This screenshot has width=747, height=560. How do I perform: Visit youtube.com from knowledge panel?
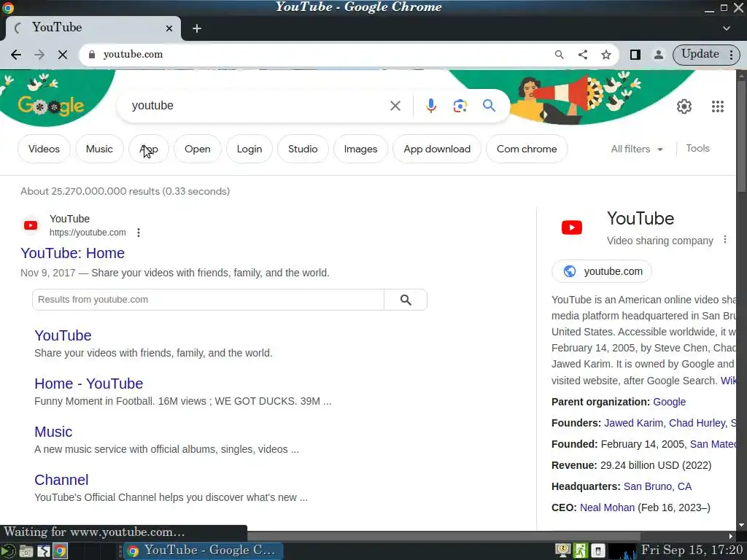click(x=602, y=271)
